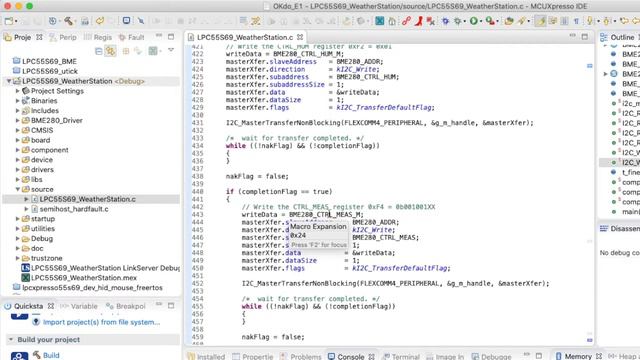
Task: Click the red chain-link toolbar icon
Action: pos(406,21)
